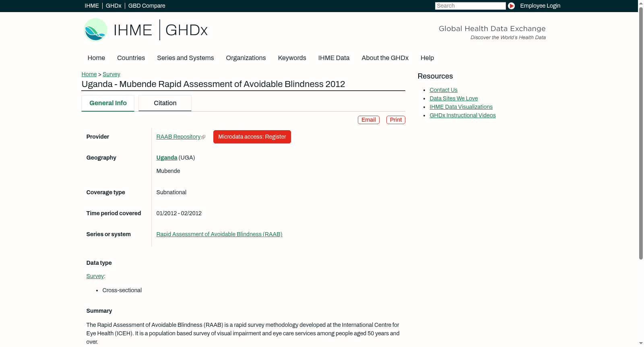The width and height of the screenshot is (644, 347).
Task: Click the red search submit arrow icon
Action: pyautogui.click(x=511, y=6)
